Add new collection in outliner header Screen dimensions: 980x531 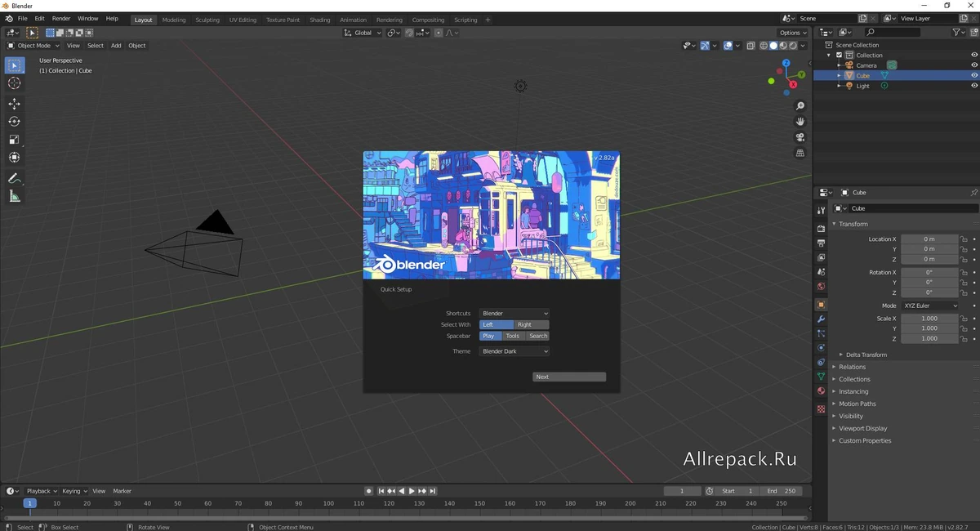click(973, 33)
